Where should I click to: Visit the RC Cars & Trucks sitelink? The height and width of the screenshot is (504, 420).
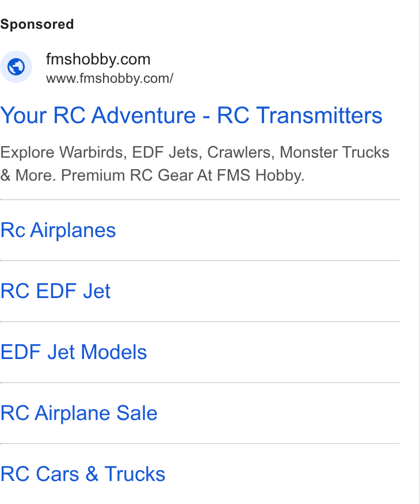pos(83,474)
